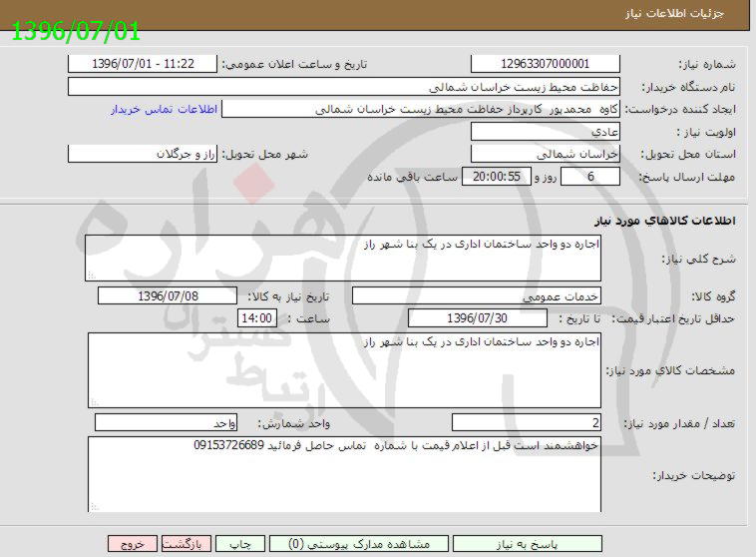Viewport: 756px width, 557px height.
Task: Click the remaining days field showing 6
Action: (x=590, y=177)
